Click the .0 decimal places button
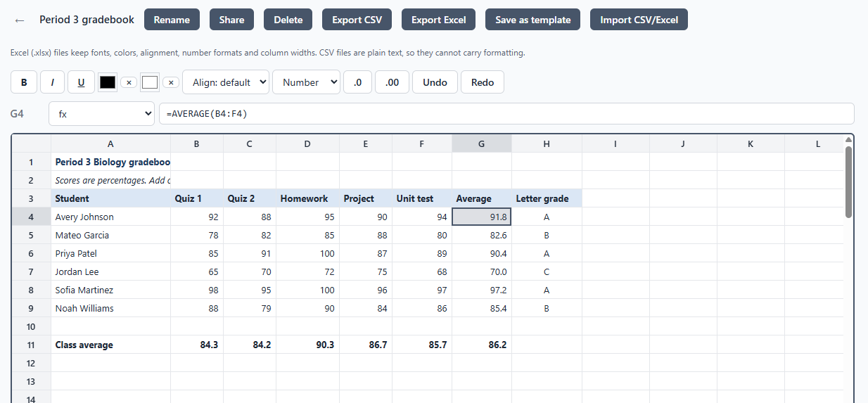Screen dimensions: 868x403 357,82
